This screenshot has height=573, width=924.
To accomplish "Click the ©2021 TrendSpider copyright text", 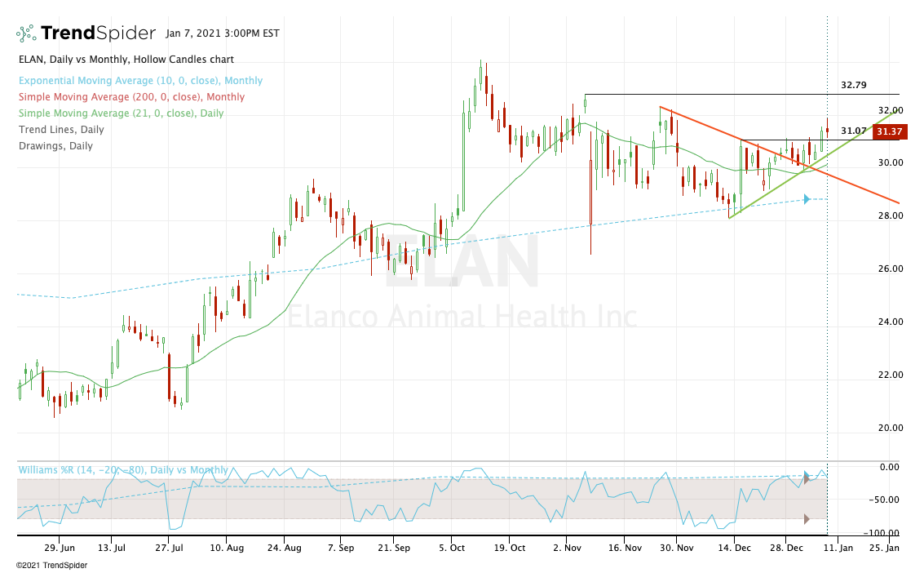I will [52, 566].
